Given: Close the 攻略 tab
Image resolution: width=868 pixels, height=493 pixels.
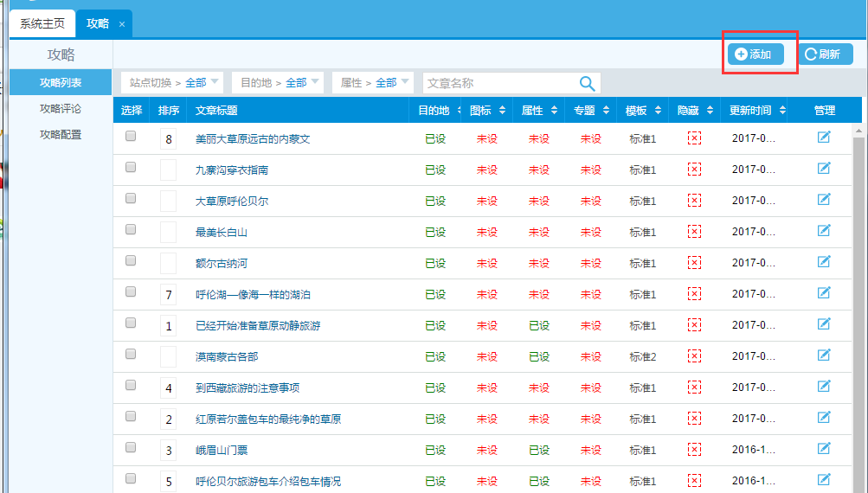Looking at the screenshot, I should coord(122,24).
